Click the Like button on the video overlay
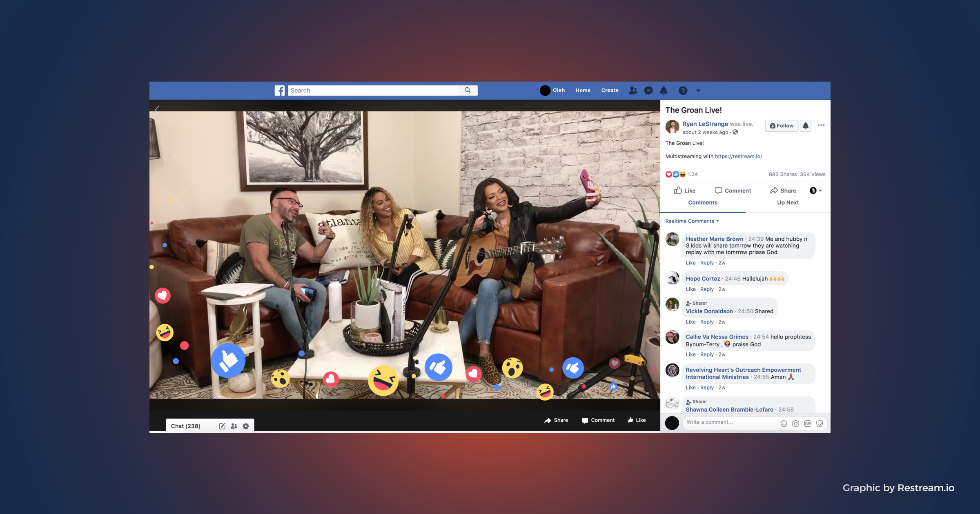 (x=637, y=420)
